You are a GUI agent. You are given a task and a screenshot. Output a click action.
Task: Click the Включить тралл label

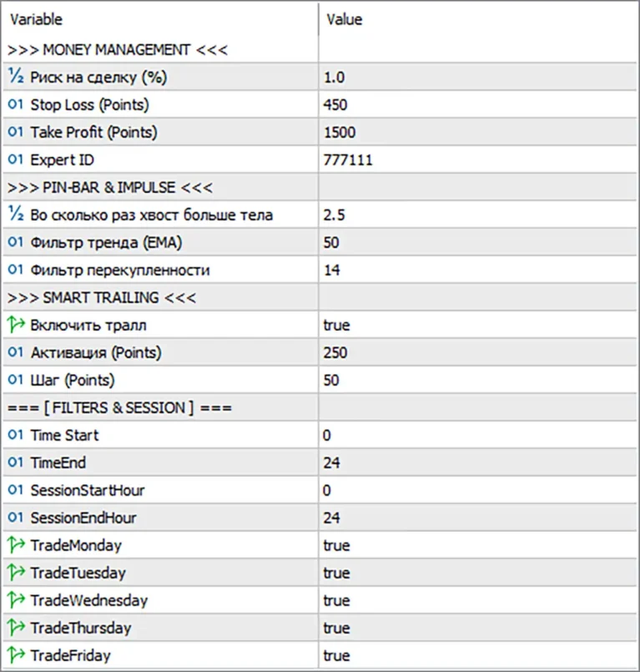88,325
